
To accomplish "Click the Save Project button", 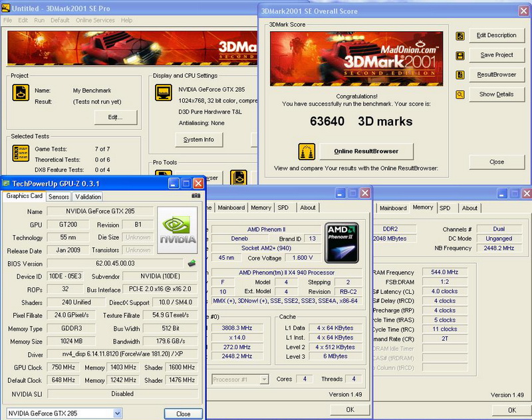I will point(496,55).
